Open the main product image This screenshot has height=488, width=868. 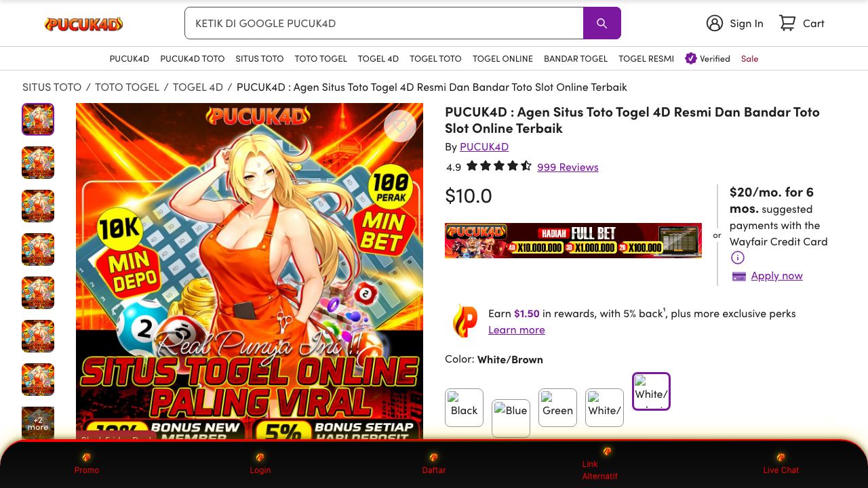[x=250, y=271]
